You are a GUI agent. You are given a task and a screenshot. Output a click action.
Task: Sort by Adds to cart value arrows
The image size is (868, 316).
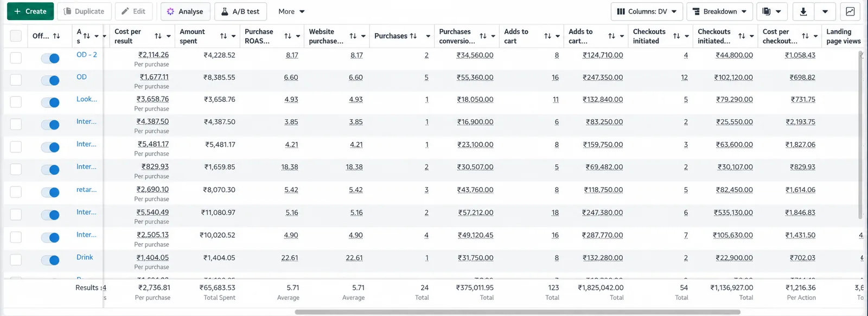[612, 36]
